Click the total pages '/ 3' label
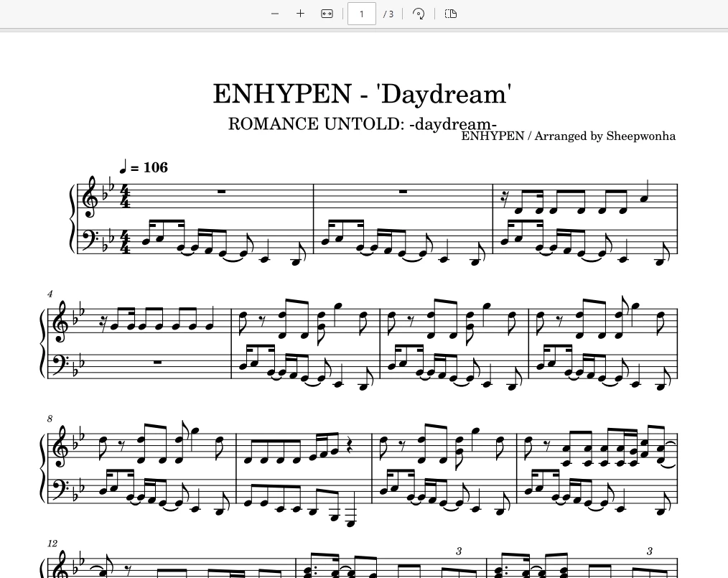 point(388,14)
